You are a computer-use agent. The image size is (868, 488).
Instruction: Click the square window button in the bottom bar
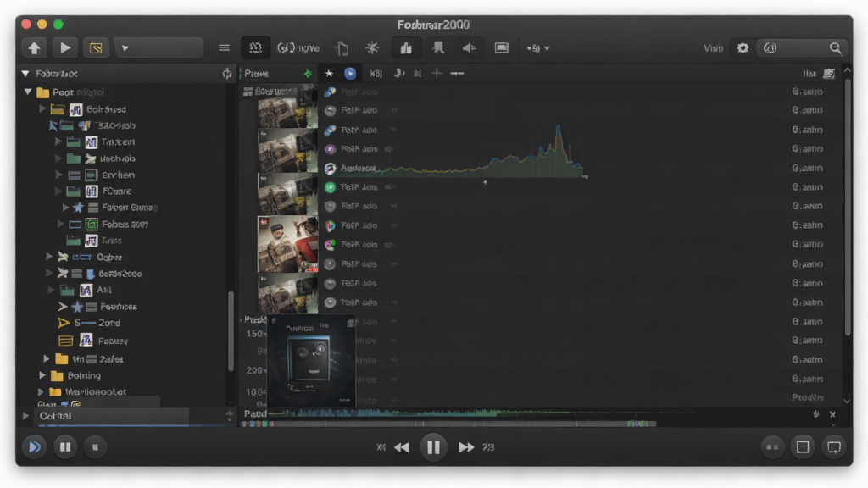pyautogui.click(x=803, y=447)
